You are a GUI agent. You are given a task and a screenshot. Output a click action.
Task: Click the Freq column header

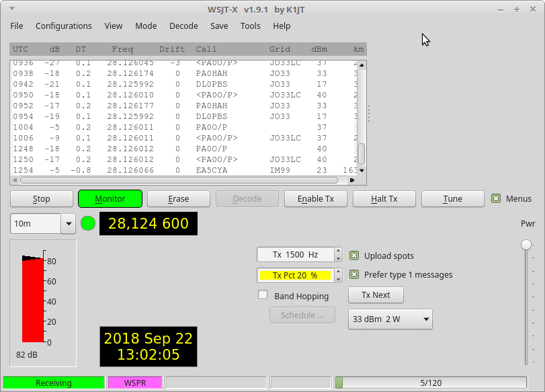[122, 49]
